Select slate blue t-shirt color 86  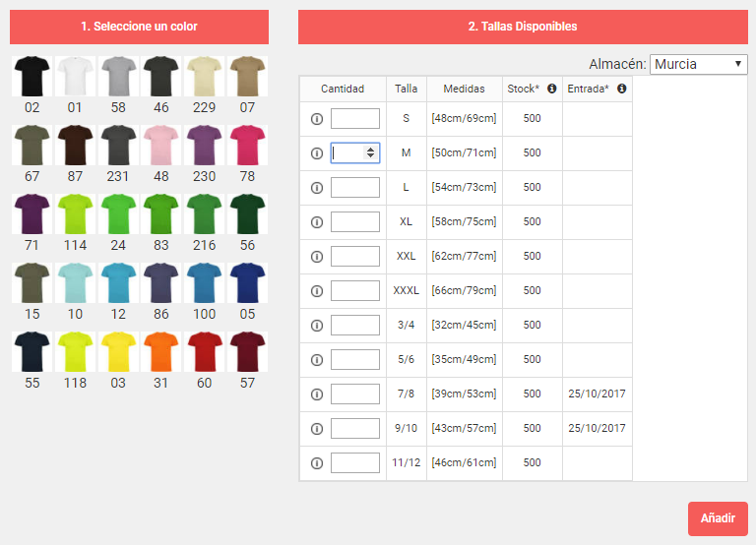point(161,283)
